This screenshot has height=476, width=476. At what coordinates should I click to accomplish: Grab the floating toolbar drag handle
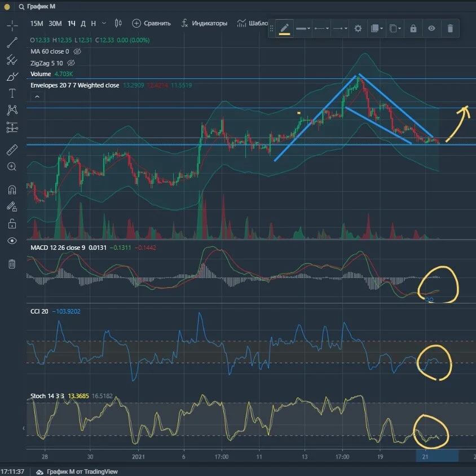pyautogui.click(x=272, y=29)
